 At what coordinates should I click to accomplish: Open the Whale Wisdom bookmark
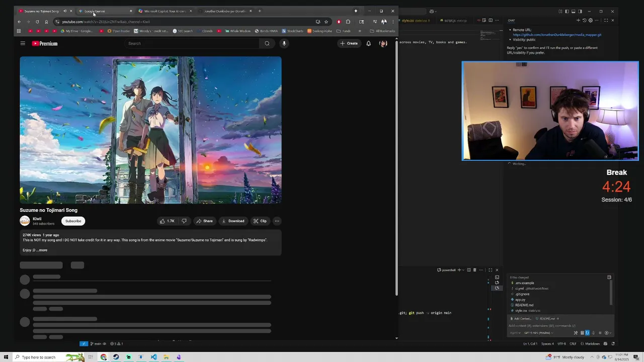tap(237, 31)
